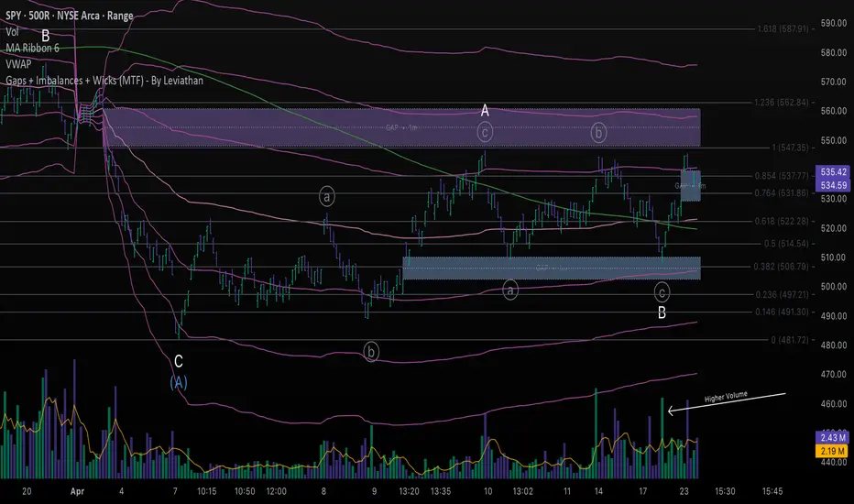Select the 0.854 (537.77) Fibonacci level label

(782, 176)
